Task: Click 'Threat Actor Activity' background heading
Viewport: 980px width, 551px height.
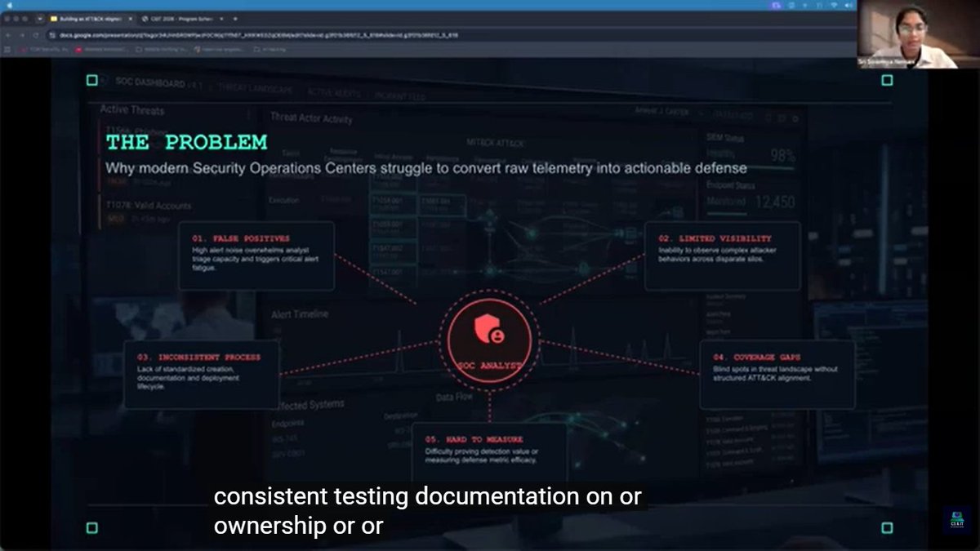Action: [x=311, y=118]
